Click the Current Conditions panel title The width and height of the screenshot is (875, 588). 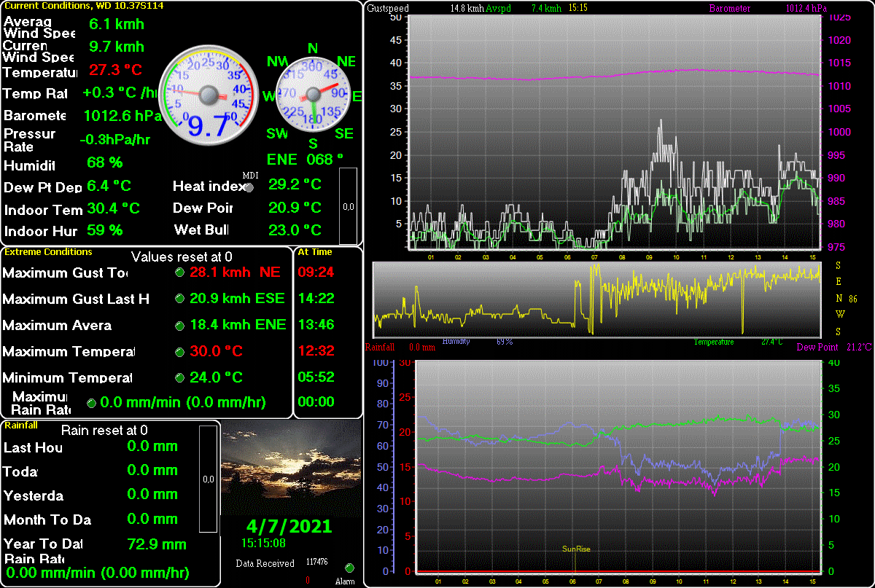click(84, 6)
